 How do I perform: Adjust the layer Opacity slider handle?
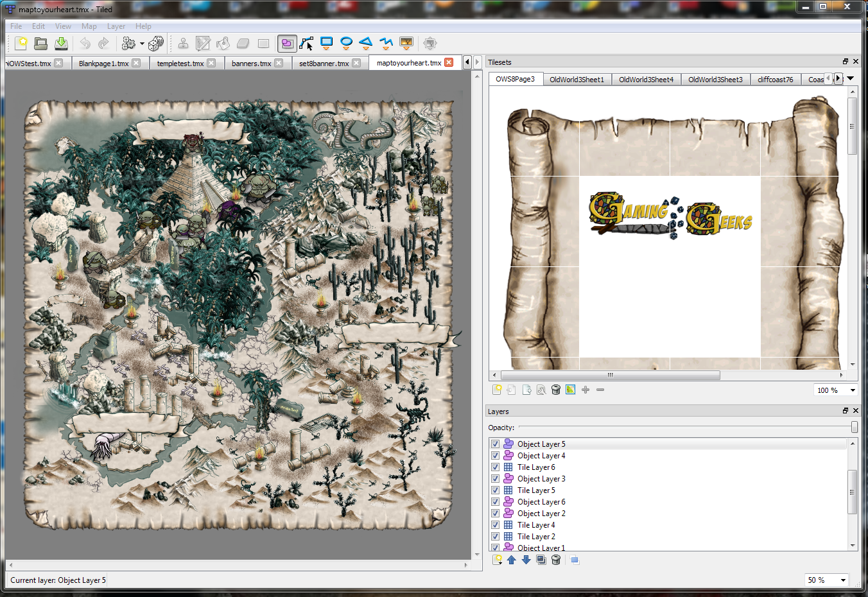pos(854,427)
